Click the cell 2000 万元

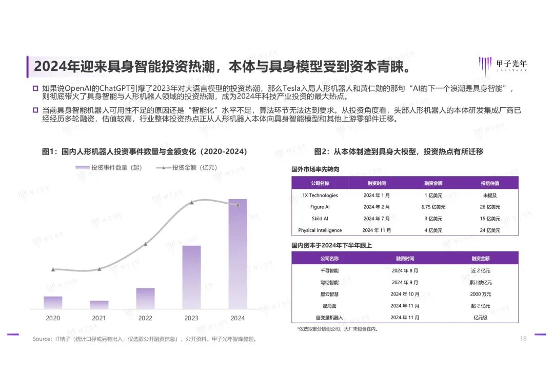click(481, 295)
